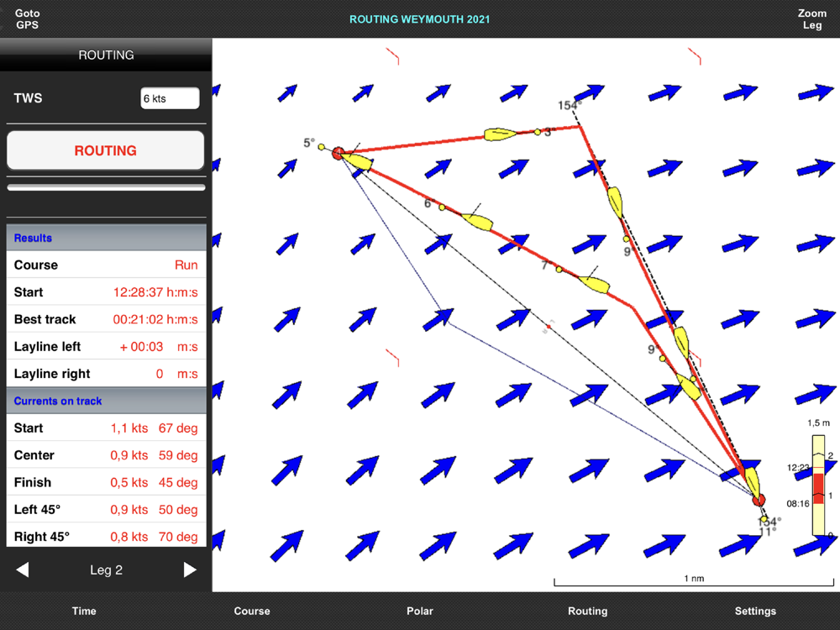Tap the yellow waypoint dot near 5°
Viewport: 840px width, 630px height.
[321, 147]
